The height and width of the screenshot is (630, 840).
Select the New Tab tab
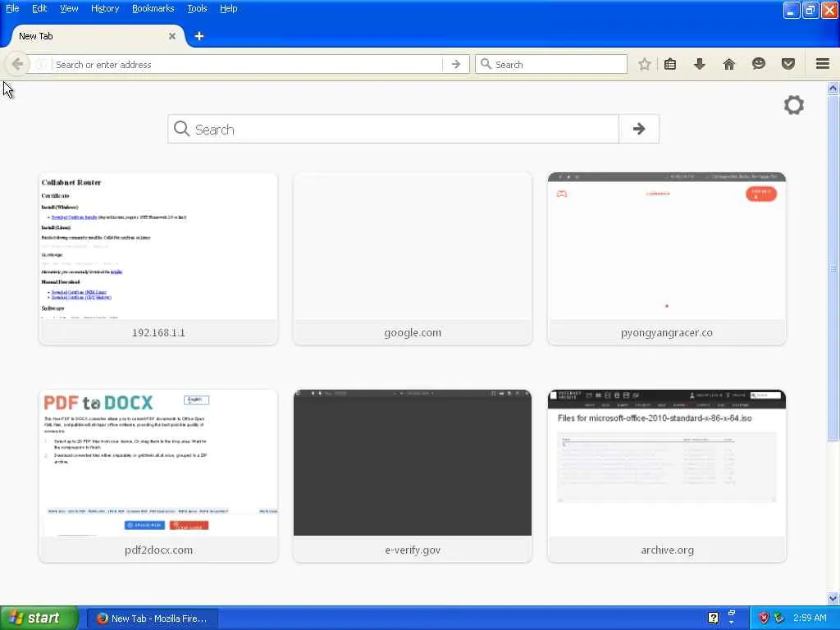(x=97, y=36)
